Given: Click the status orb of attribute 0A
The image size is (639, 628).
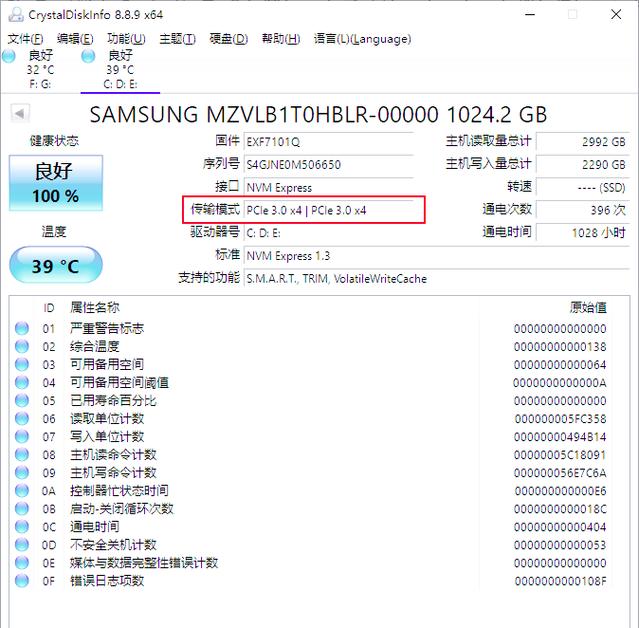Looking at the screenshot, I should tap(22, 490).
